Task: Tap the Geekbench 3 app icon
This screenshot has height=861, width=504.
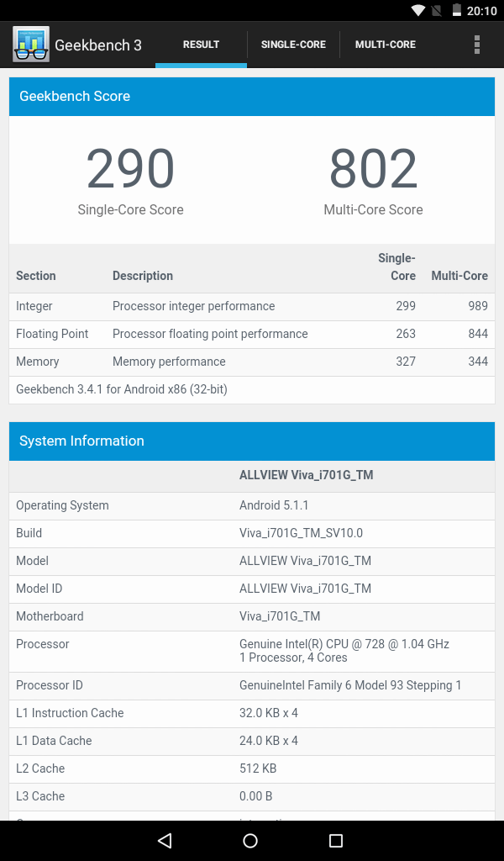Action: (x=31, y=45)
